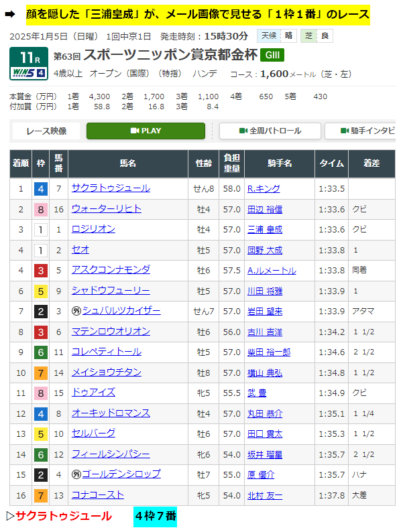This screenshot has height=532, width=399.
Task: Open horse link サクラトゥジュール
Action: (111, 188)
